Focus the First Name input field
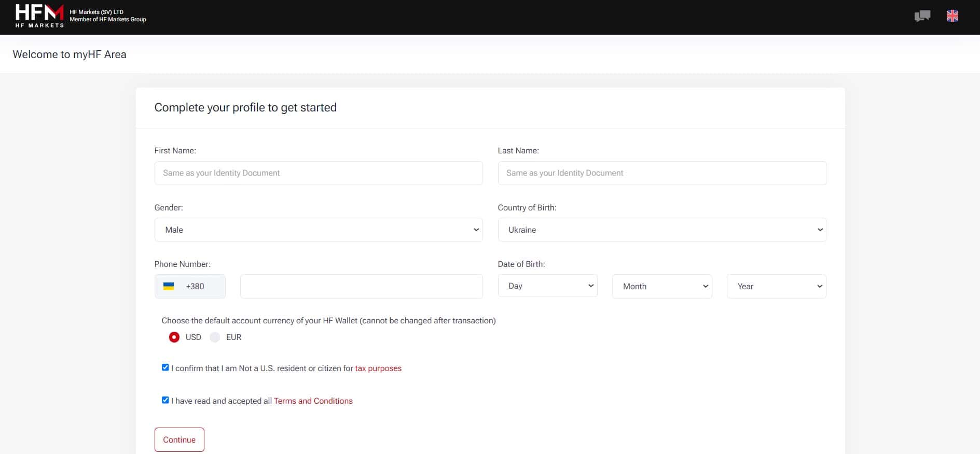980x454 pixels. 319,173
